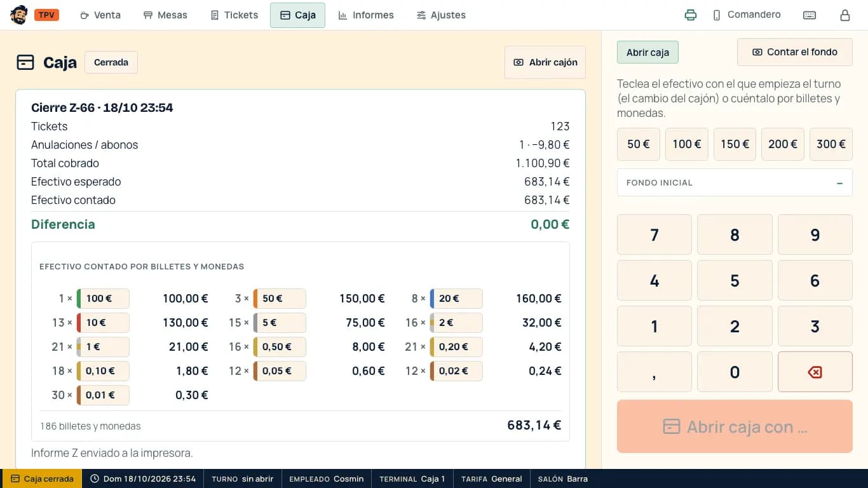
Task: Click the Terminal Caja 1 status entry
Action: [412, 478]
